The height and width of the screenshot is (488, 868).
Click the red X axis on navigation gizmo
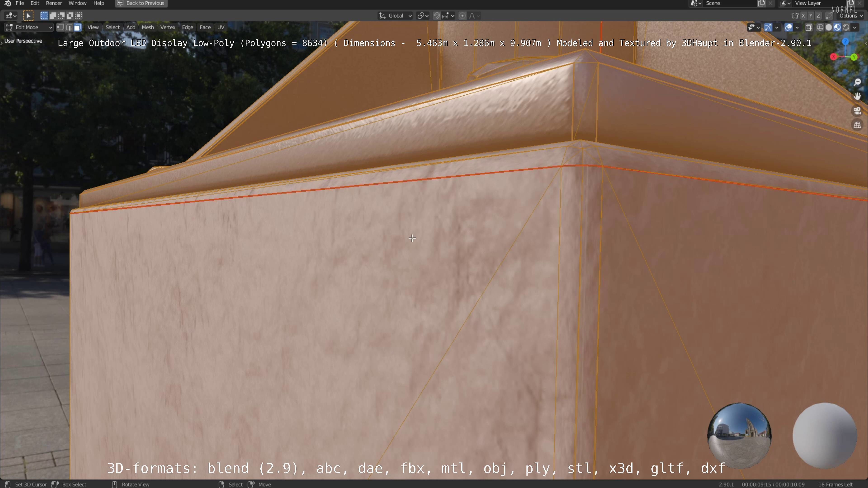[x=834, y=57]
